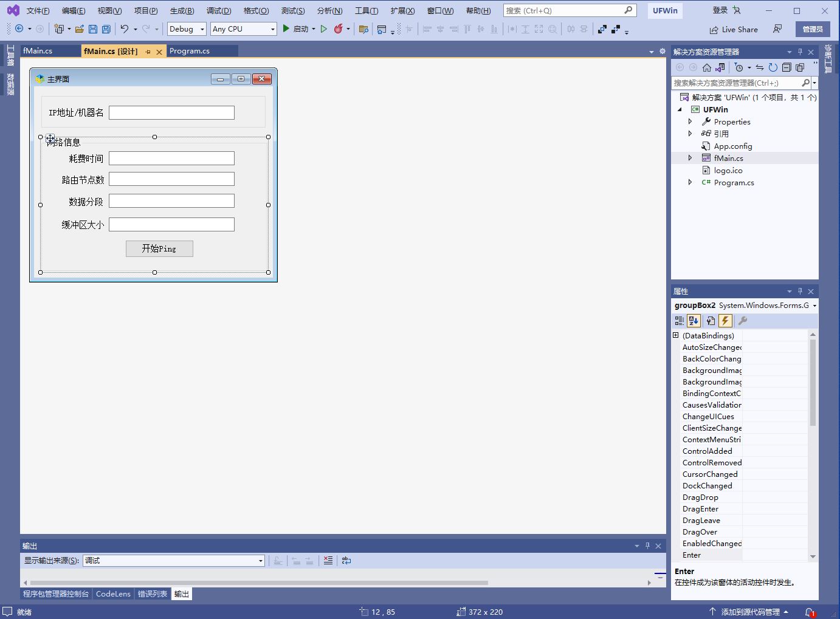Screen dimensions: 840x619
Task: Toggle pin on fMain.cs design tab
Action: tap(148, 52)
